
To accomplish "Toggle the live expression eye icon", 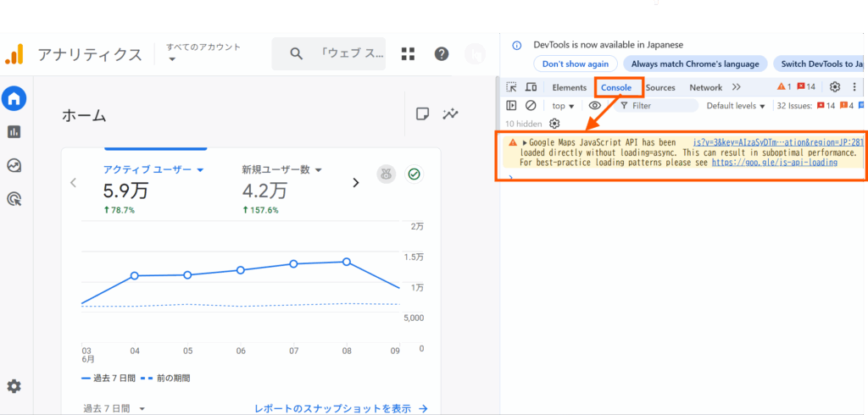I will coord(595,106).
